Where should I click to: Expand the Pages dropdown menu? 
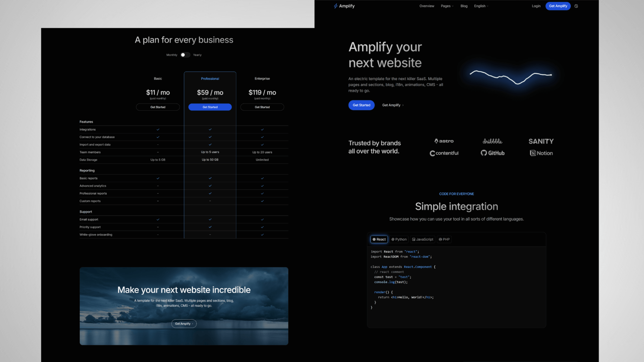click(x=447, y=6)
